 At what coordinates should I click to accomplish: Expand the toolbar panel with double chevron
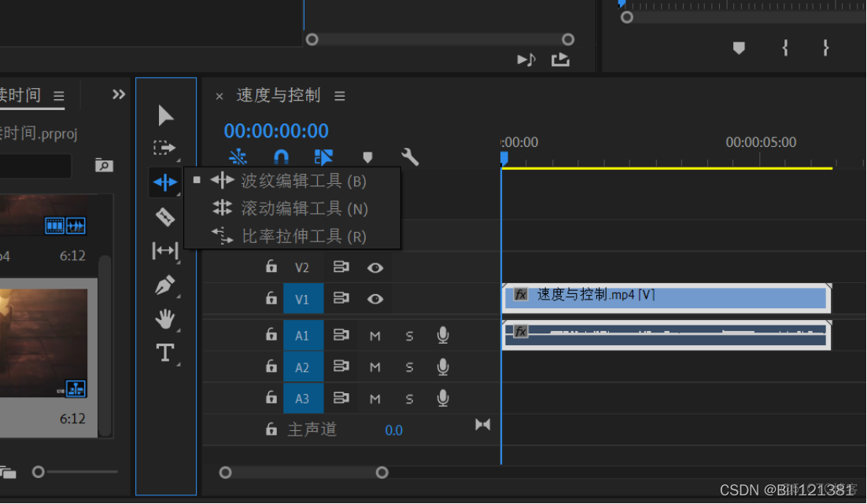pos(118,94)
